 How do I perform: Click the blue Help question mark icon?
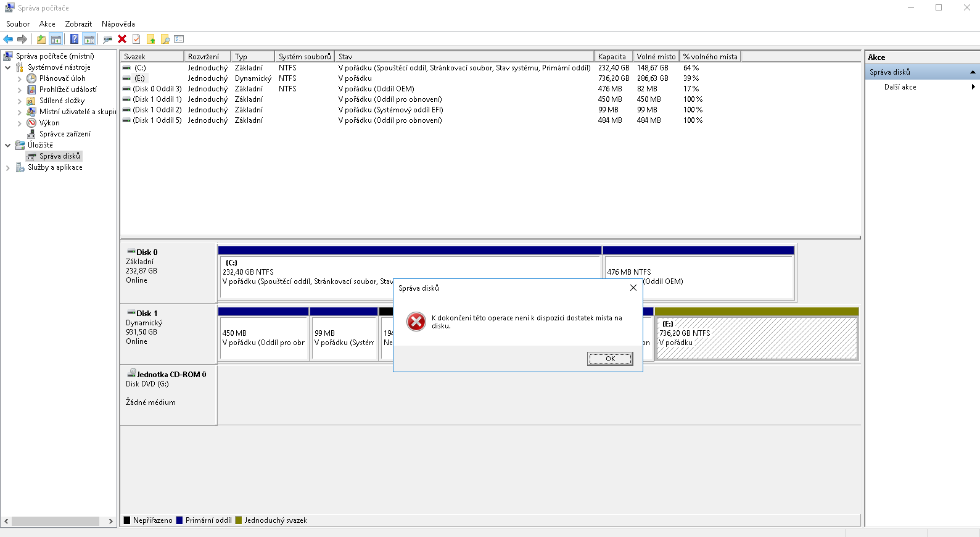point(74,39)
